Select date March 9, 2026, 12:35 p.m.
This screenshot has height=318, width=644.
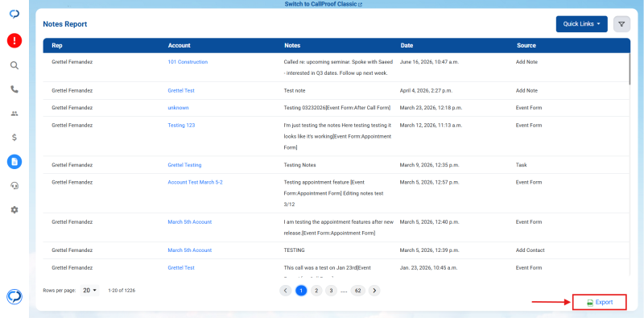point(429,165)
